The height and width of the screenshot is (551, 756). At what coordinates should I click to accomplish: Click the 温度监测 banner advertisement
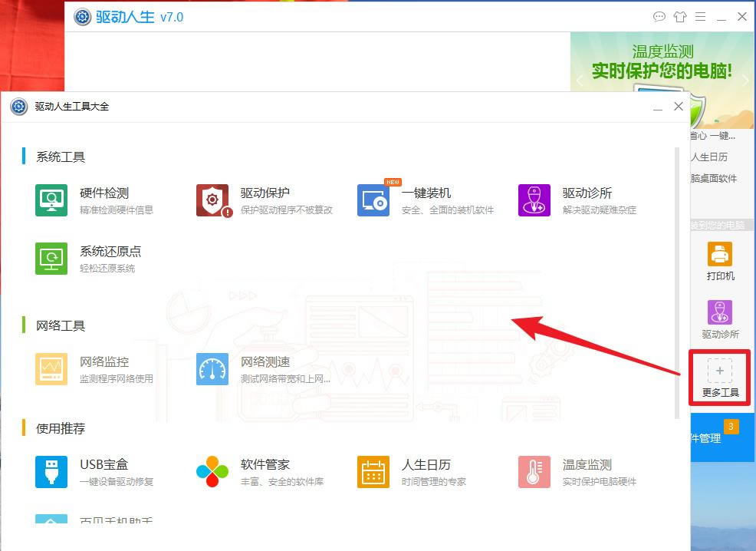(662, 61)
